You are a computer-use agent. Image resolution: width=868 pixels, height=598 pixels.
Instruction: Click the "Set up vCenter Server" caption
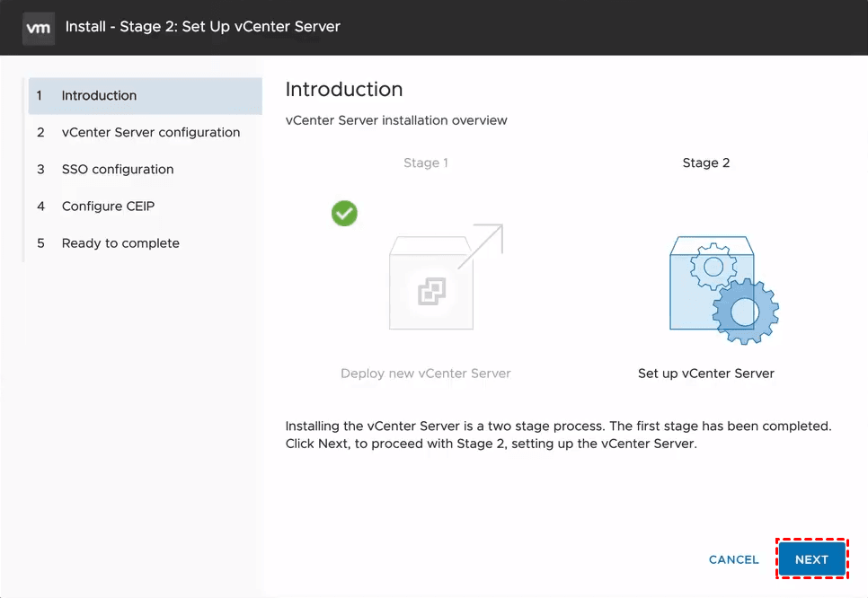click(706, 374)
